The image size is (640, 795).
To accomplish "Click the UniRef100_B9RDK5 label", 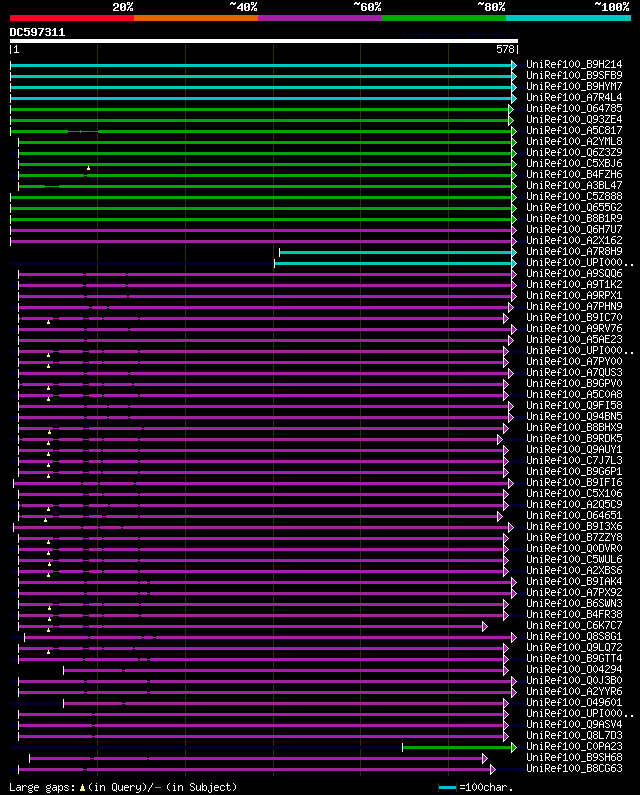I will (x=574, y=439).
